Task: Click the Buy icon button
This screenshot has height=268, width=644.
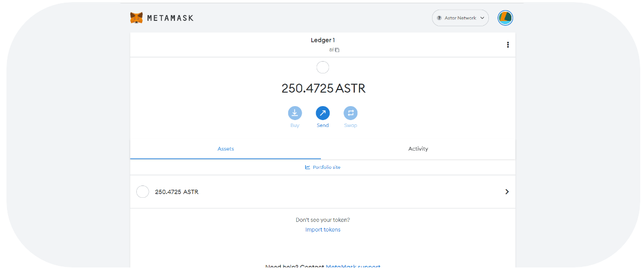Action: click(x=295, y=113)
